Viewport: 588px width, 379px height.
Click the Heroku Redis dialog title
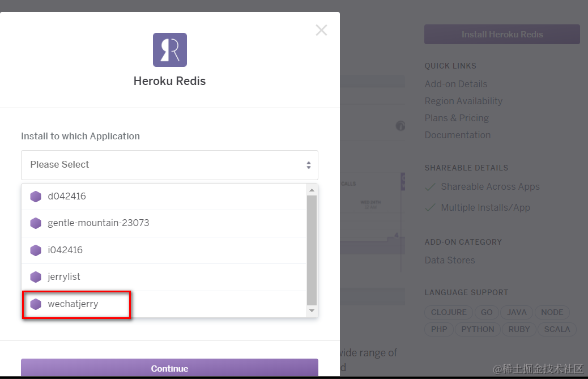(x=169, y=81)
